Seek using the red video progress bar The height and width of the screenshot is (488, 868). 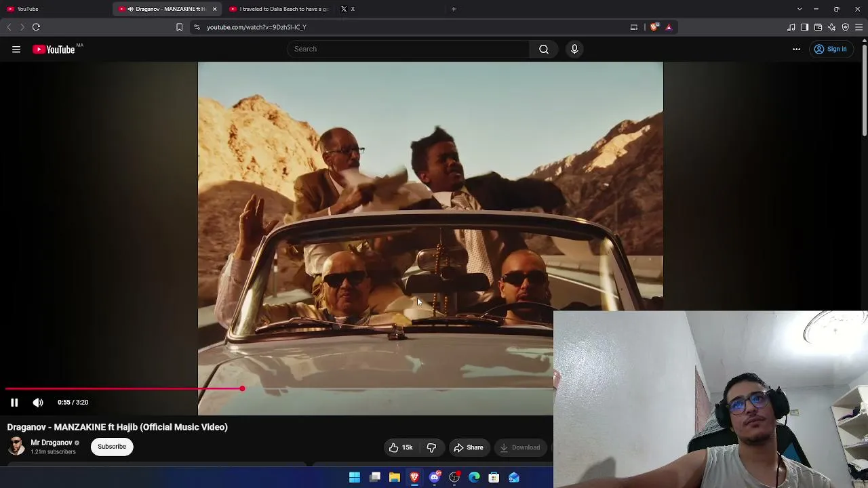[279, 389]
